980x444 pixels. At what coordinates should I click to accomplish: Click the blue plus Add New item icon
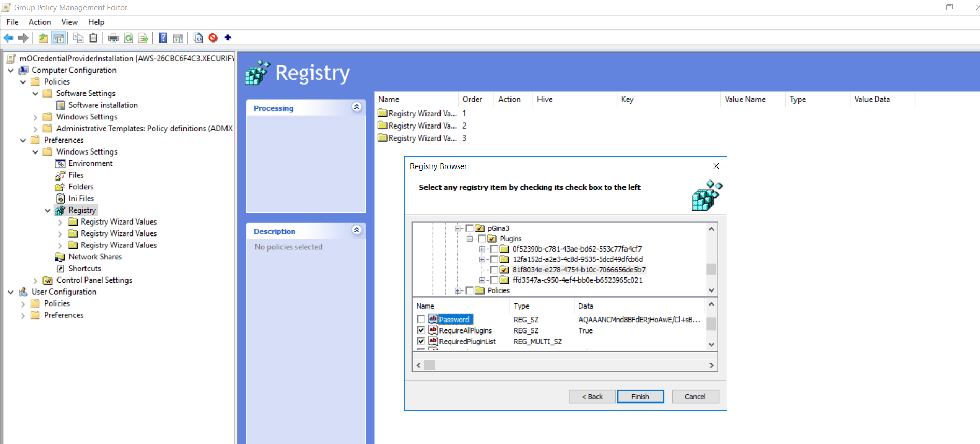pyautogui.click(x=228, y=37)
